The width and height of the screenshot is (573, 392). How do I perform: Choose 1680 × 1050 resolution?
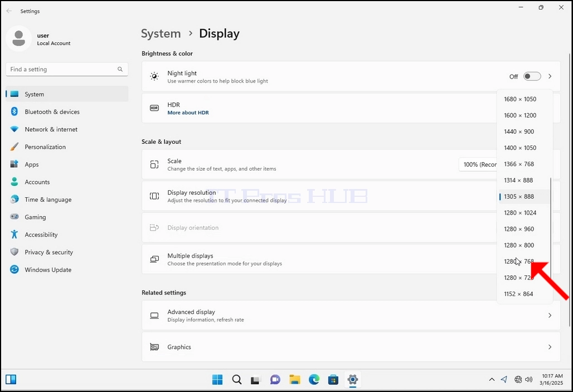[x=524, y=99]
